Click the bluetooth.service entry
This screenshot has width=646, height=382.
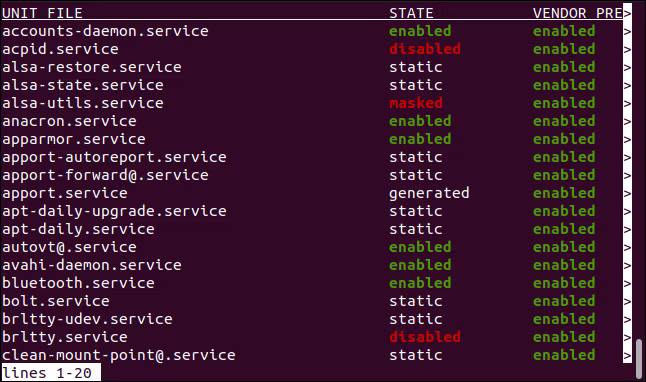(78, 283)
